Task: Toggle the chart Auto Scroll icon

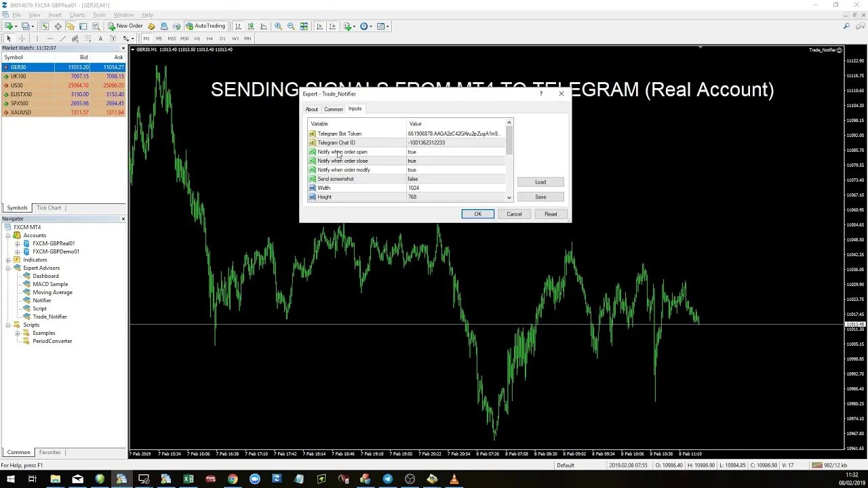Action: coord(319,26)
